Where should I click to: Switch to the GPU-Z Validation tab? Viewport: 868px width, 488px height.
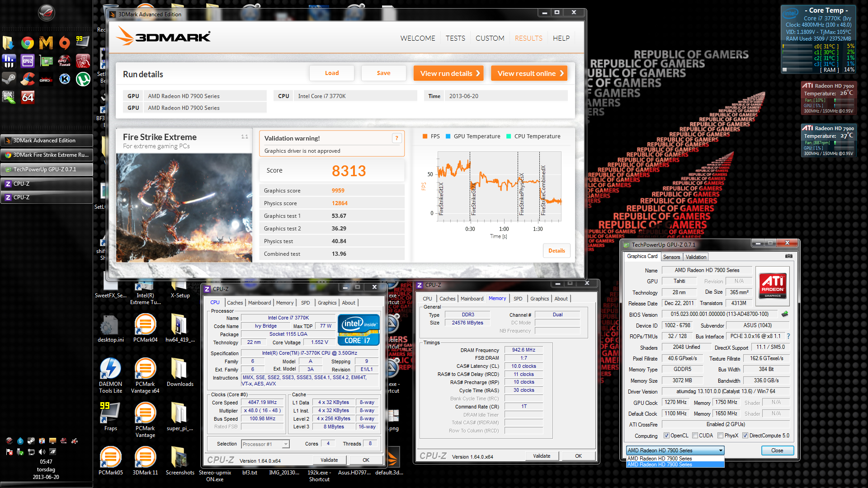(696, 257)
